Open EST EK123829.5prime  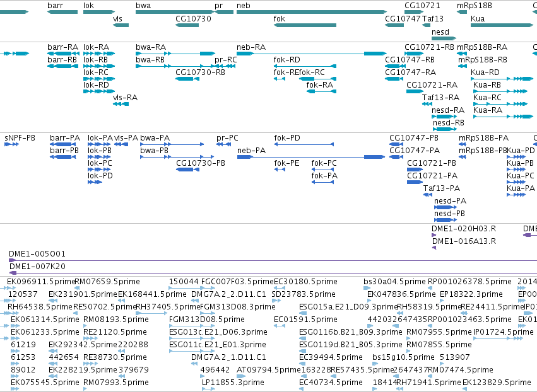[497, 383]
